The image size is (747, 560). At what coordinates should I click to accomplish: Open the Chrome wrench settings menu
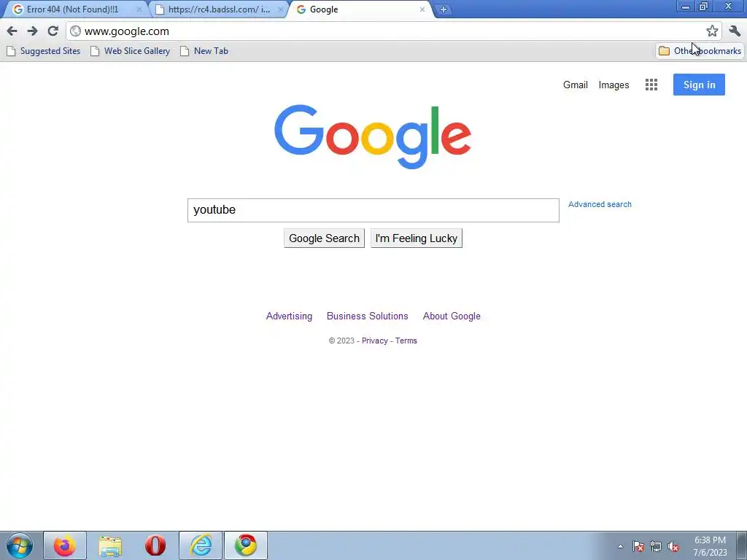pos(734,31)
